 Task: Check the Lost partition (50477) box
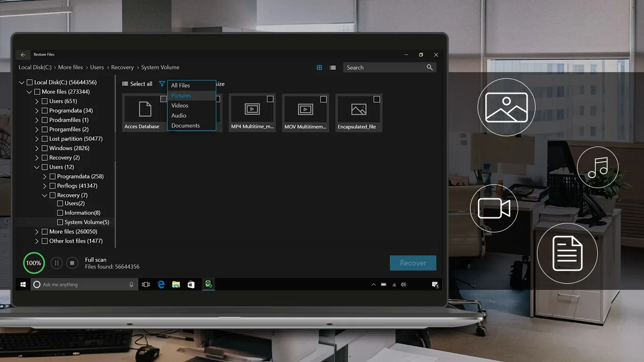45,139
